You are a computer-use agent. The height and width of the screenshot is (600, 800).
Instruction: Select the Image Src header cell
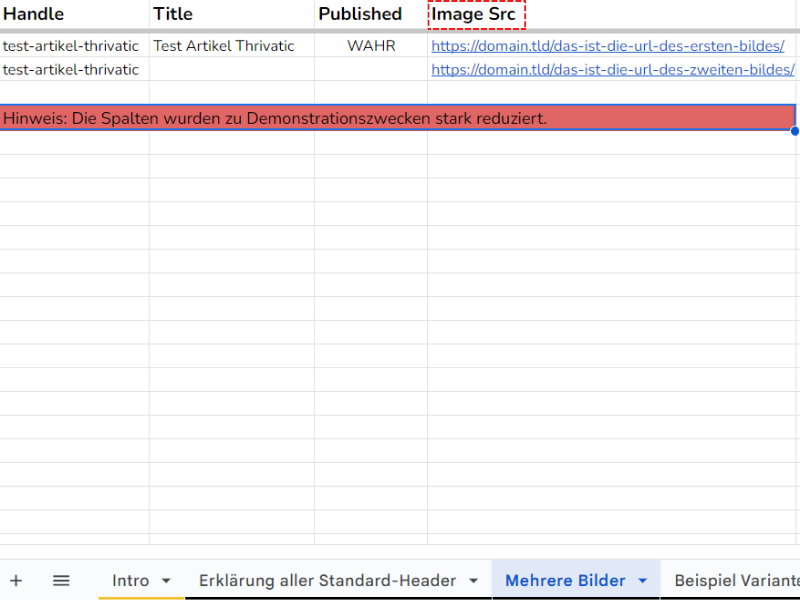pos(476,14)
